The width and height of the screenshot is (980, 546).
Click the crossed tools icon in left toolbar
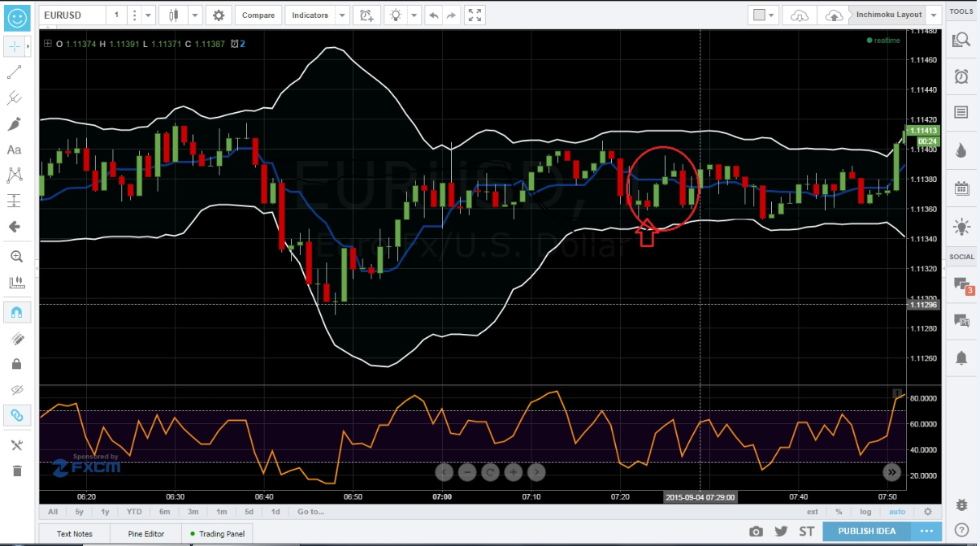click(x=16, y=444)
